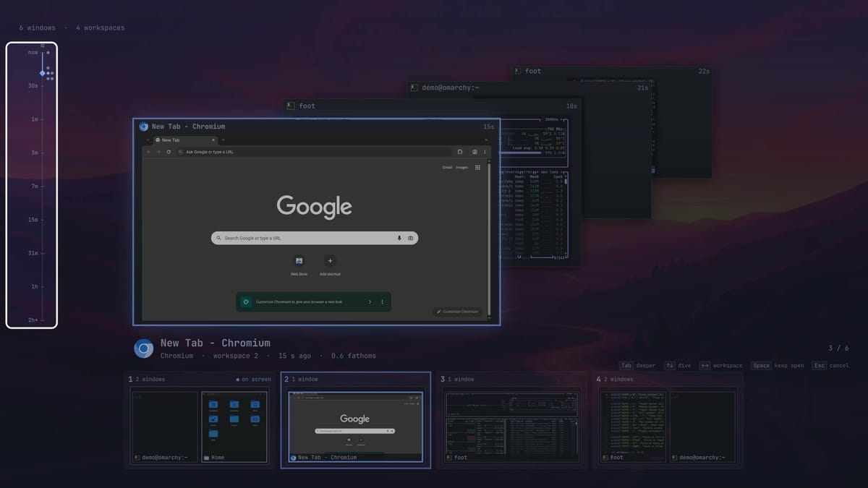Start voice search with the microphone icon
Viewport: 868px width, 488px height.
click(x=399, y=238)
